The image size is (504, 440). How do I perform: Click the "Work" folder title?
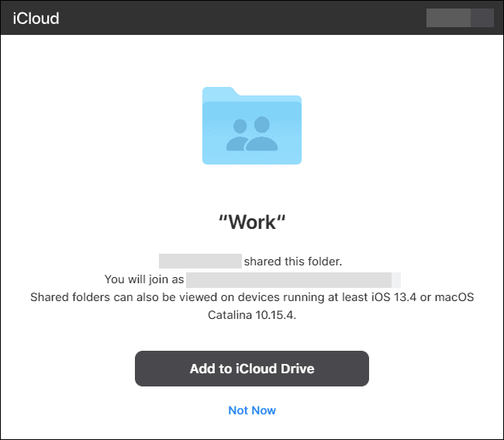click(x=252, y=222)
